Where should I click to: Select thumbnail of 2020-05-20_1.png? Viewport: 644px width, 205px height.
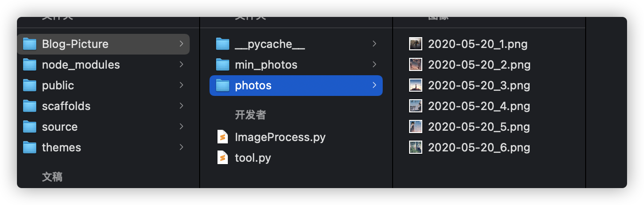coord(416,44)
